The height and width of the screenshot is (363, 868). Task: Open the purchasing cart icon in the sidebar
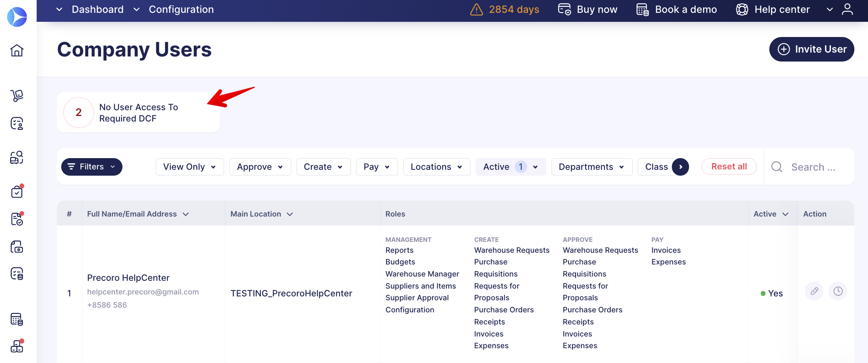[x=17, y=95]
